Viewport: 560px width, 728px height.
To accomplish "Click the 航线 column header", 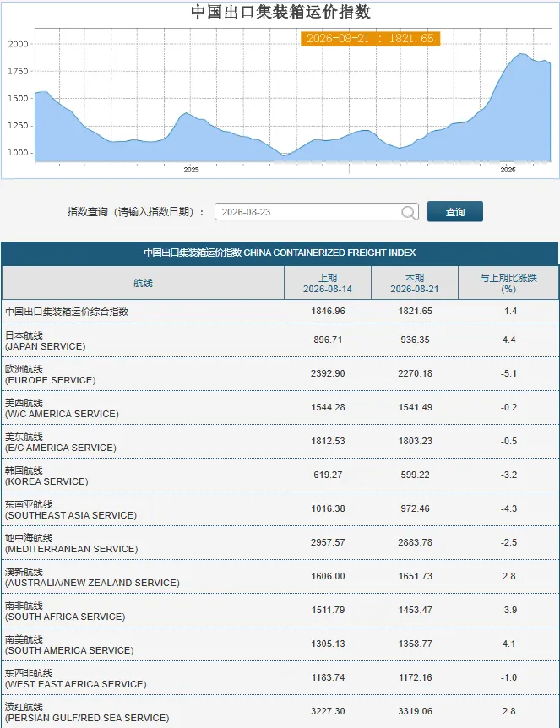I will (x=143, y=283).
